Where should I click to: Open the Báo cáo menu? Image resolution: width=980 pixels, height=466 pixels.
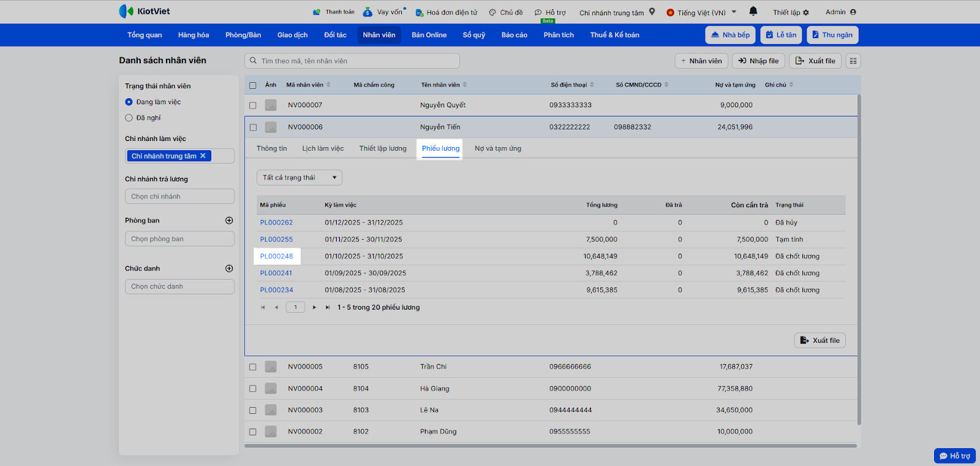(x=514, y=35)
